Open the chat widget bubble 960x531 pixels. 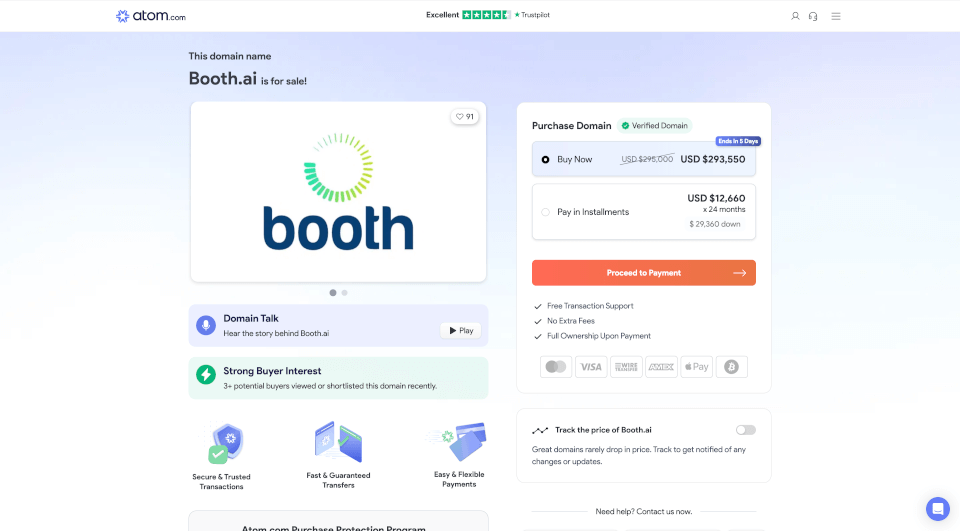tap(937, 508)
